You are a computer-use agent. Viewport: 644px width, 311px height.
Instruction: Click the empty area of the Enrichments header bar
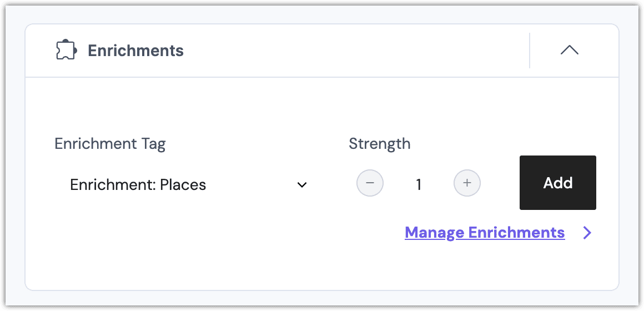355,51
